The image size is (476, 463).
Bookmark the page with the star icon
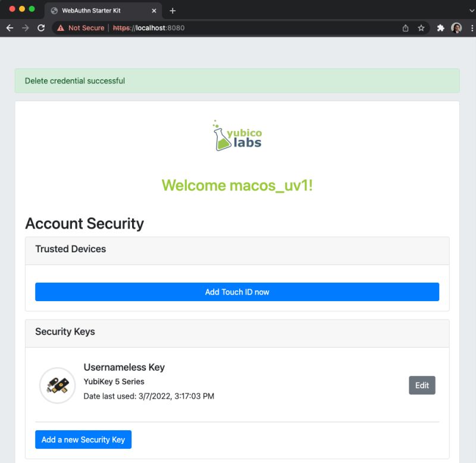(421, 27)
